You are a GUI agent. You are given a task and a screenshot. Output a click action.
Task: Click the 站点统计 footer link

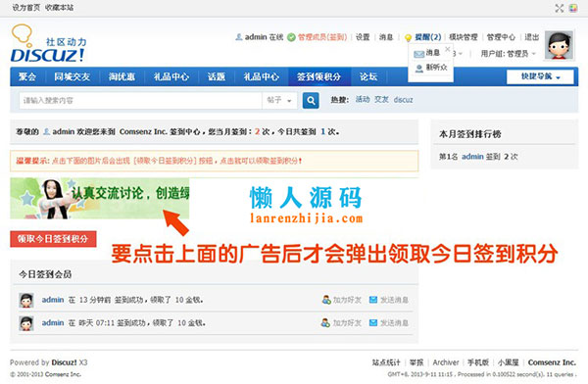click(386, 362)
